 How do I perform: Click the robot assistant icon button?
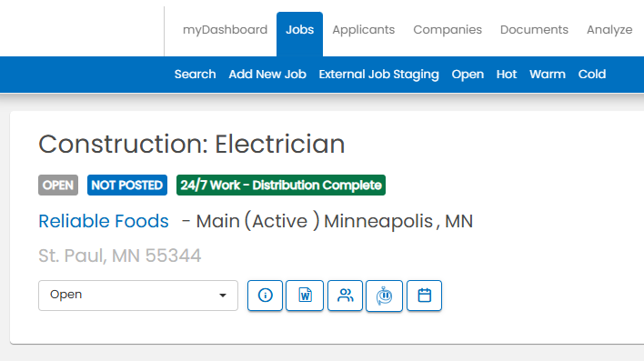384,296
